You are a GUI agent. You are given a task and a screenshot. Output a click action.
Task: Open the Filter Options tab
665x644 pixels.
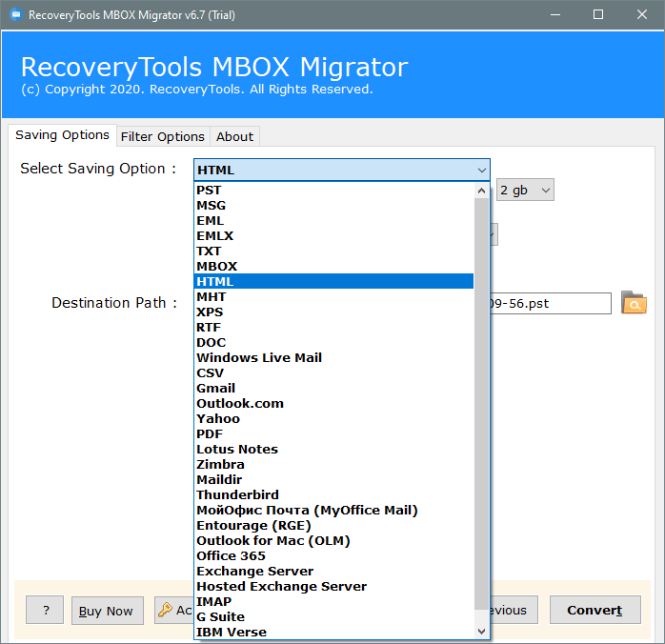(x=163, y=136)
